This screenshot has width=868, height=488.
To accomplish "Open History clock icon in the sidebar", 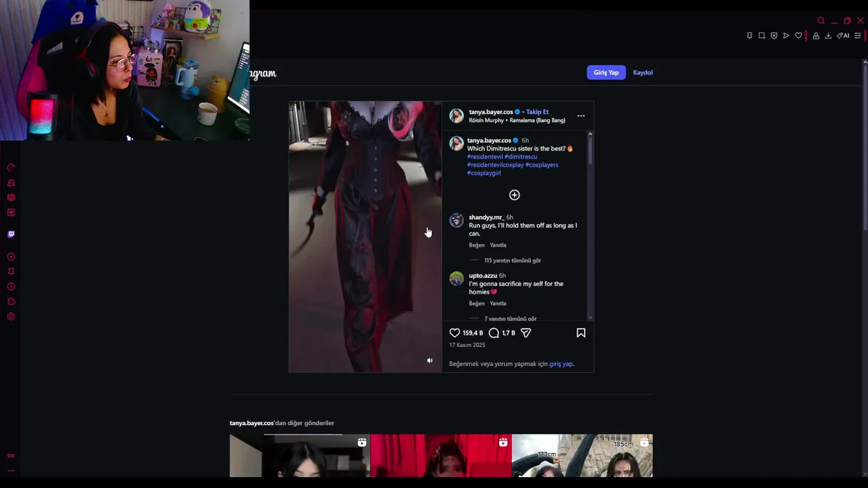I will pyautogui.click(x=11, y=287).
